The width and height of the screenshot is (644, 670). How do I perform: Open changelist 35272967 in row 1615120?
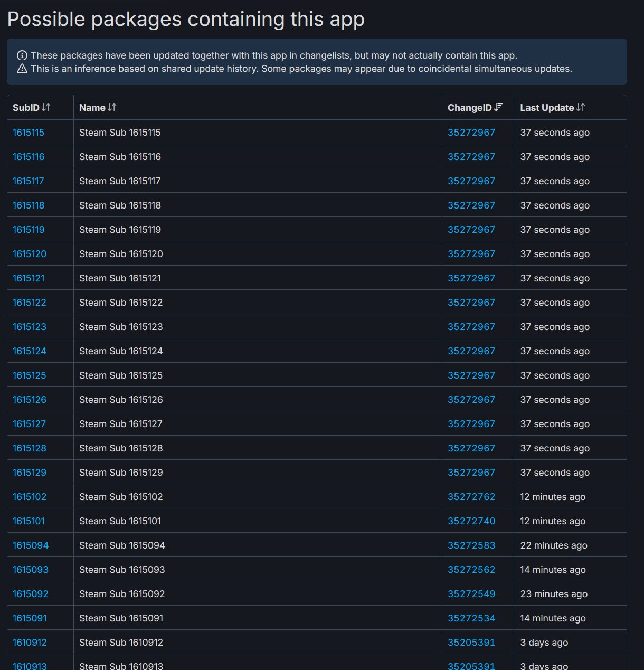point(471,254)
